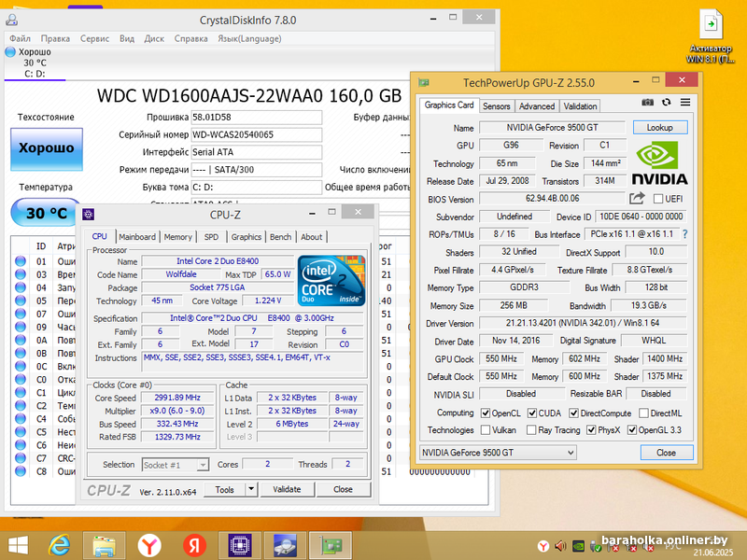Switch to CPU-Z Graphics tab

point(247,237)
